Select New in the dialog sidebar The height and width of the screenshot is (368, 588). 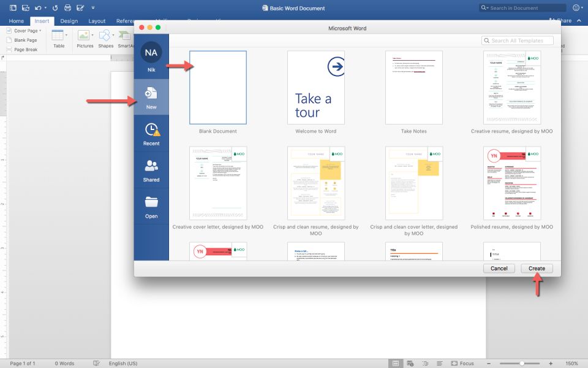click(x=151, y=98)
